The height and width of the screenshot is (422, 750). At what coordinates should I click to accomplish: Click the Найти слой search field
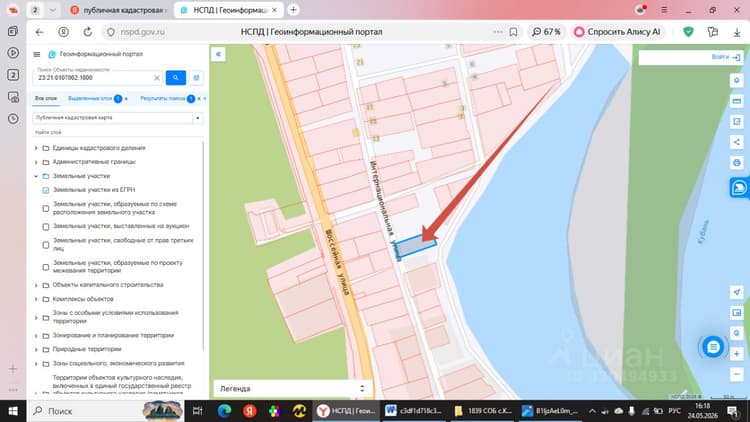(x=118, y=132)
